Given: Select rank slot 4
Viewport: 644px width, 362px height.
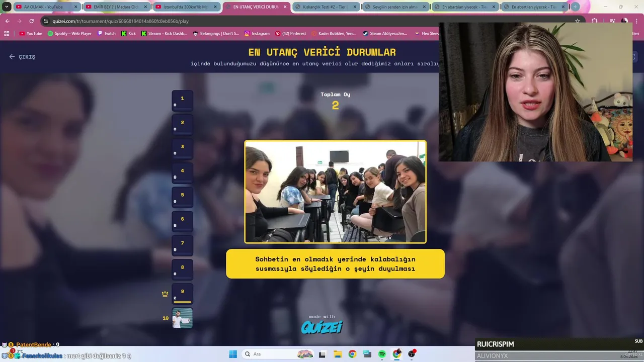Looking at the screenshot, I should (182, 173).
